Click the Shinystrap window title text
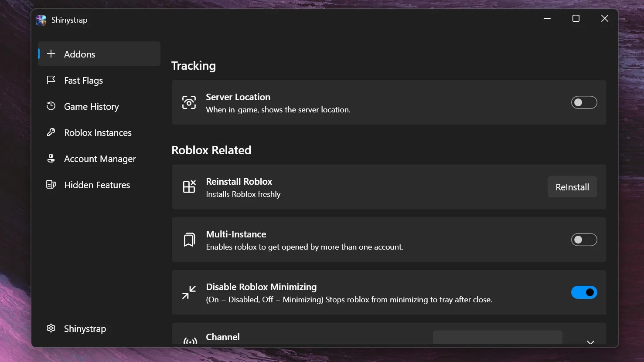 tap(69, 20)
